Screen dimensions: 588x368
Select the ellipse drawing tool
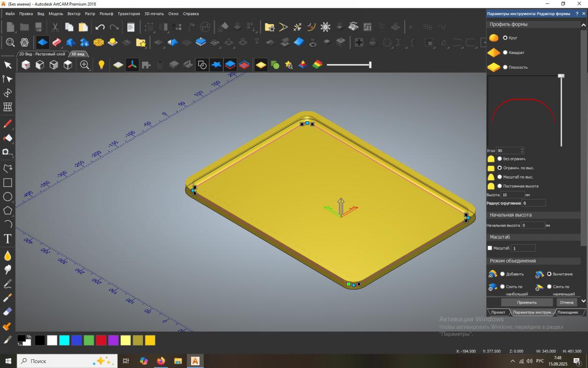(8, 197)
